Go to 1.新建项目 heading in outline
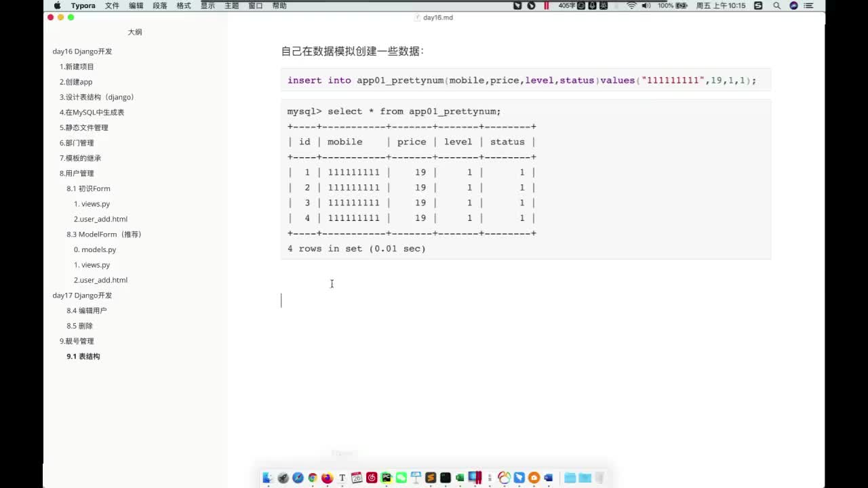 (x=77, y=66)
